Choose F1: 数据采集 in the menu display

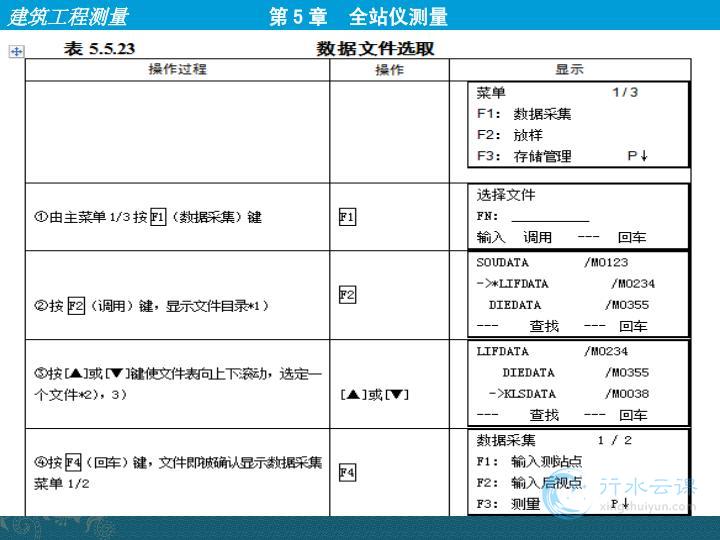[524, 114]
